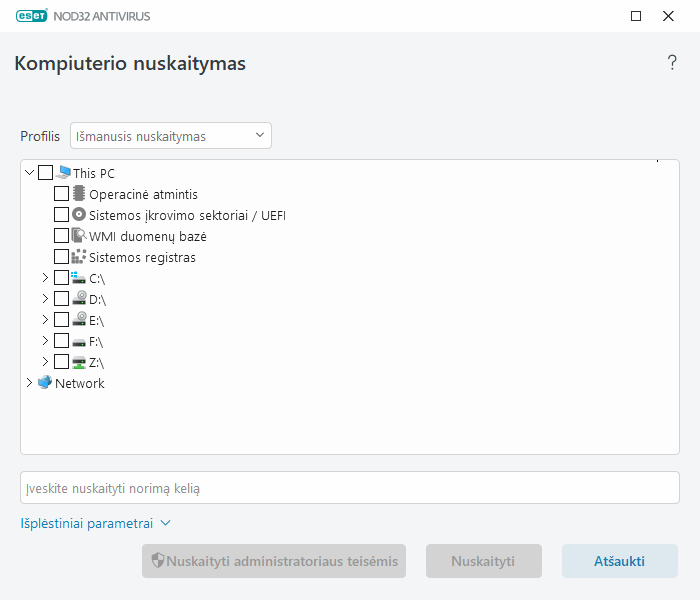The image size is (700, 600).
Task: Click the scan path input field
Action: click(x=350, y=488)
